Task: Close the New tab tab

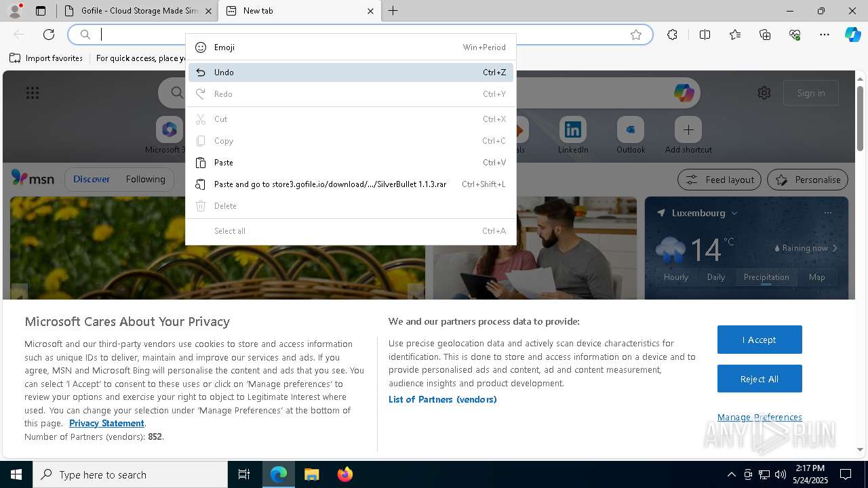Action: 370,11
